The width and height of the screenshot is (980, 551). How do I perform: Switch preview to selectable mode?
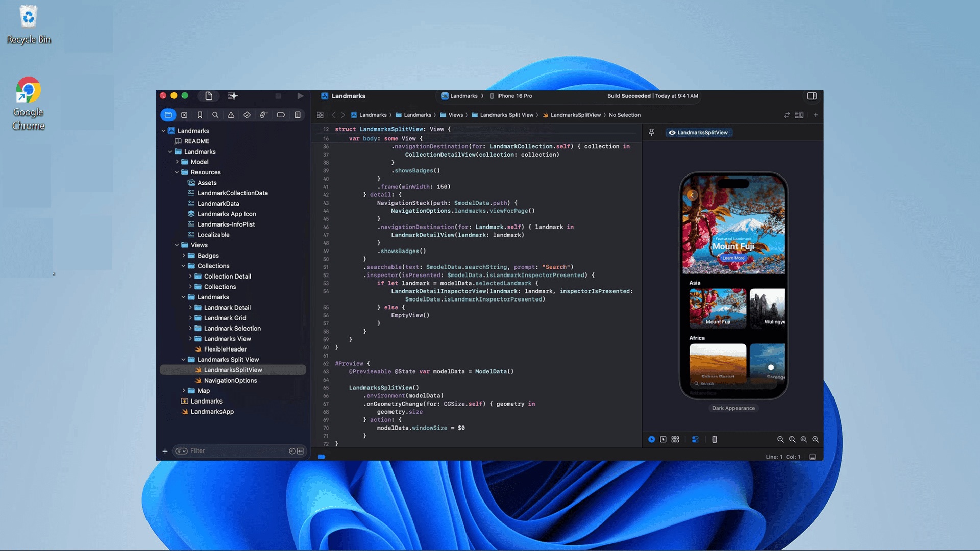pyautogui.click(x=663, y=439)
